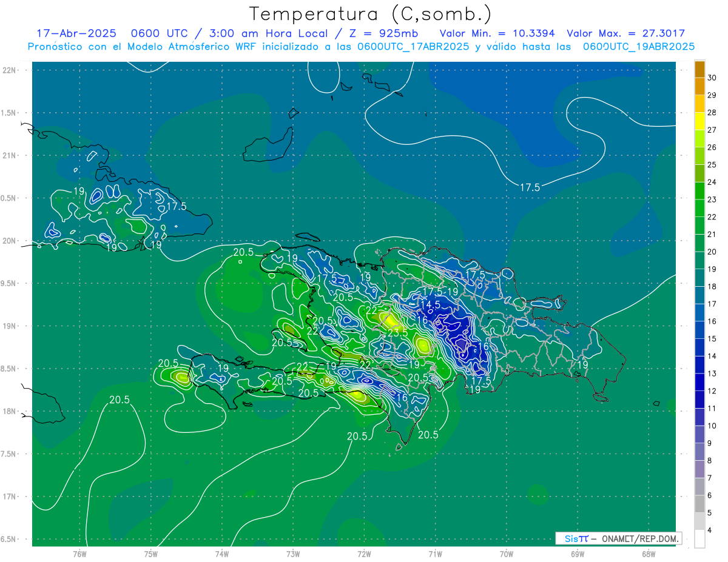This screenshot has height=562, width=728.
Task: Pick the green legend swatch between 23 and 24
Action: [x=699, y=191]
